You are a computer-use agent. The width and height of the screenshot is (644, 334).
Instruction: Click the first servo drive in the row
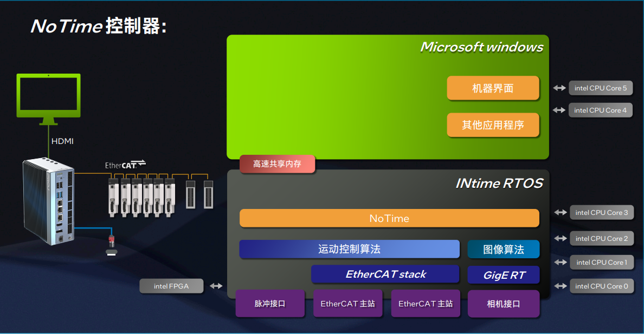tap(114, 197)
